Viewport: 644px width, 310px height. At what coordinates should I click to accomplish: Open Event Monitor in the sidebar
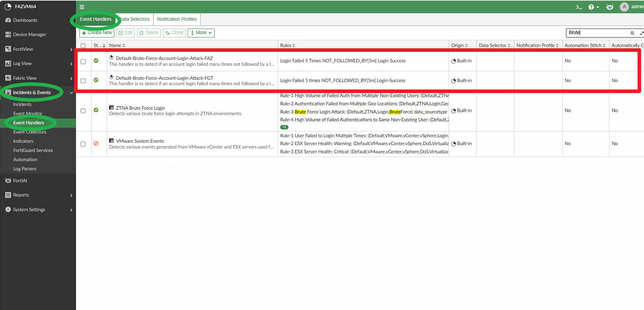[28, 113]
